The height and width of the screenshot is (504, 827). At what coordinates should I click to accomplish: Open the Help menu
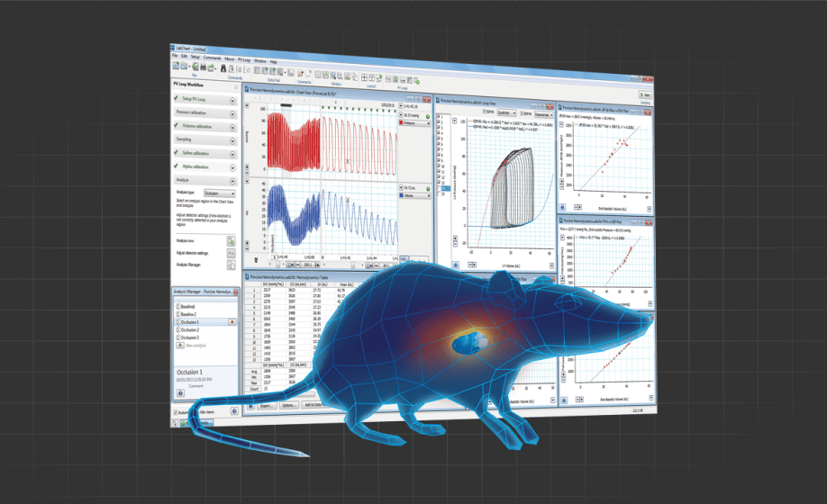273,62
